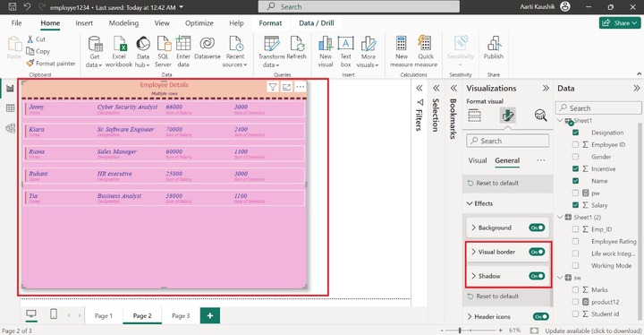
Task: Click the Cut command
Action: (36, 39)
